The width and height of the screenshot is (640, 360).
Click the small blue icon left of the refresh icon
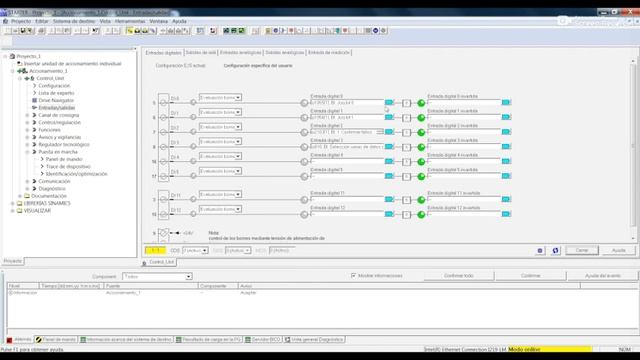point(540,251)
